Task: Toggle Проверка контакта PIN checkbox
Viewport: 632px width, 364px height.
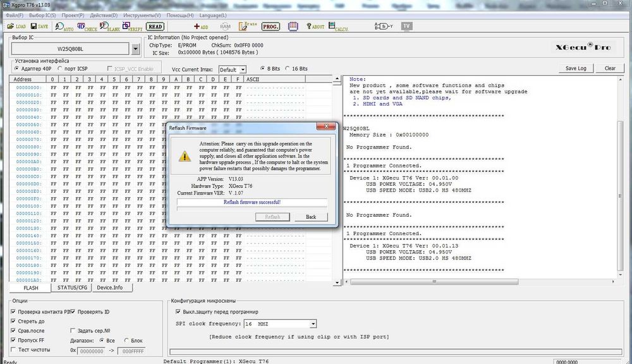Action: (13, 312)
